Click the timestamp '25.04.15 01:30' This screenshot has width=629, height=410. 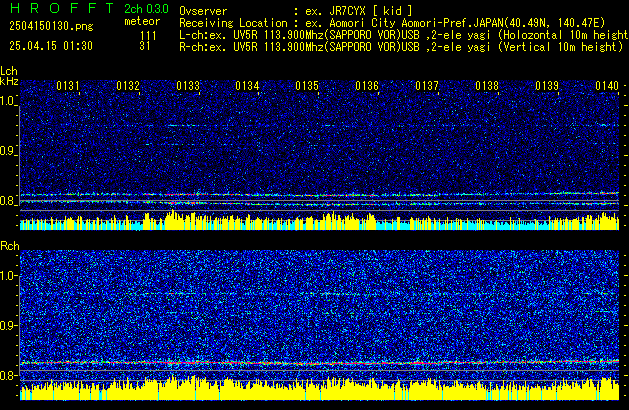[51, 46]
